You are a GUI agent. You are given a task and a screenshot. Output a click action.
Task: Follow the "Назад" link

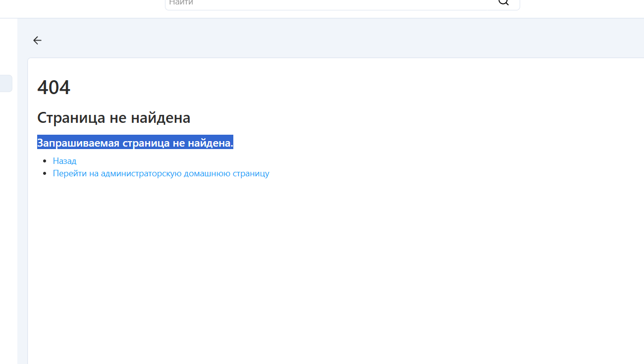point(64,161)
